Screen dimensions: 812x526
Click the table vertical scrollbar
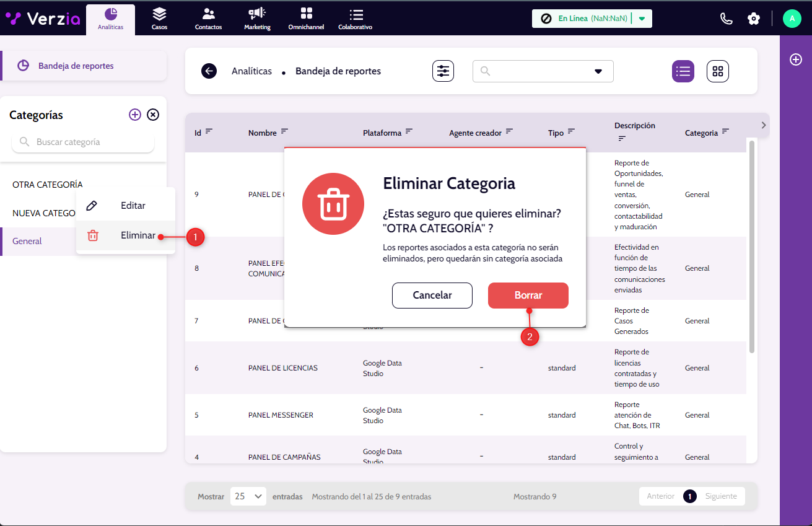tap(752, 247)
